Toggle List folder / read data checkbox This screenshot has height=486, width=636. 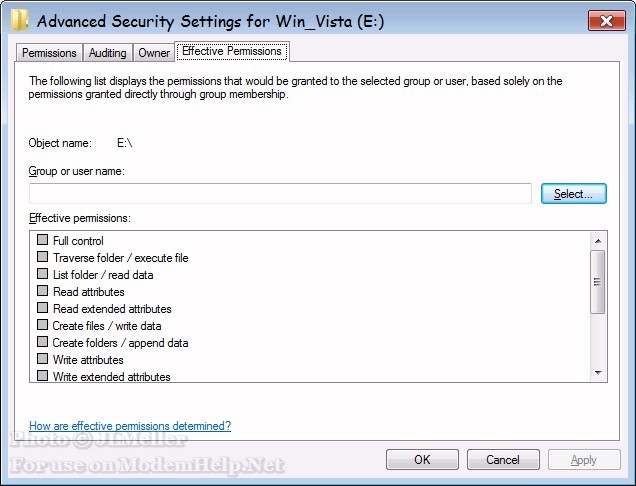tap(43, 275)
